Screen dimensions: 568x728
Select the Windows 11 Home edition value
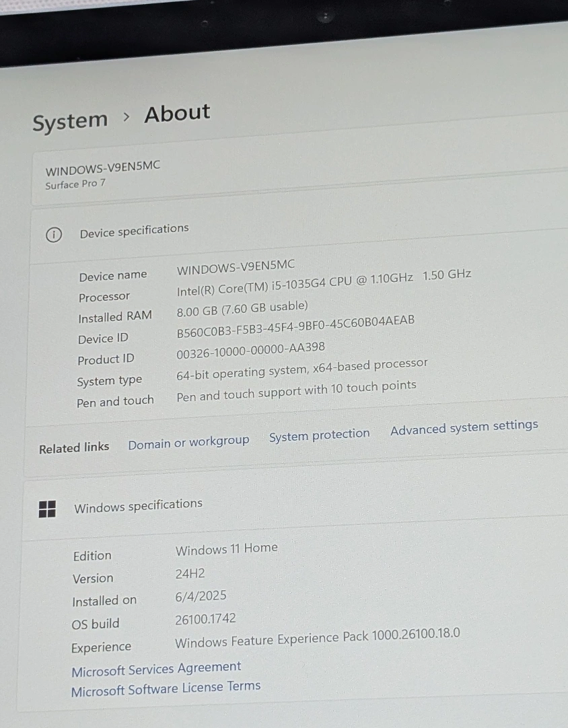[226, 549]
